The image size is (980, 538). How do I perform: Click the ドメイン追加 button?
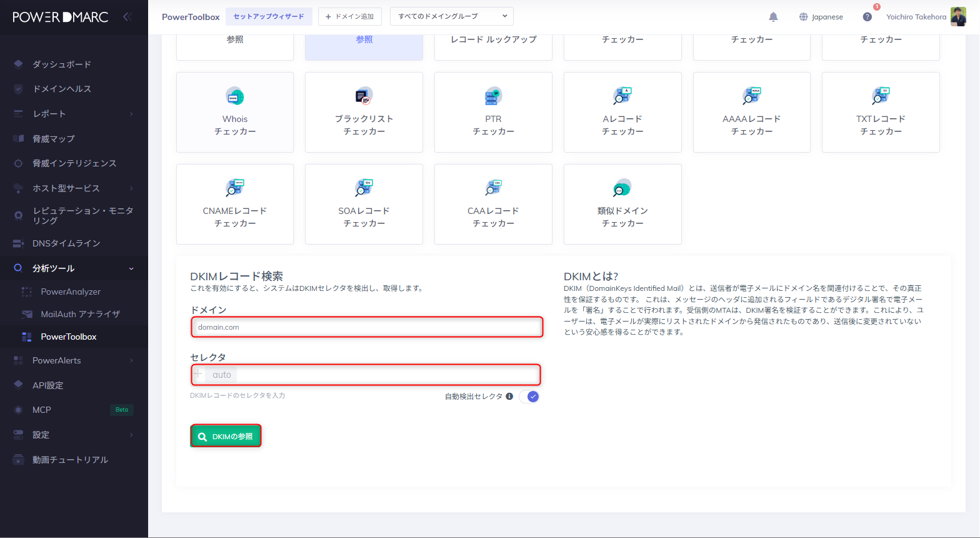350,16
